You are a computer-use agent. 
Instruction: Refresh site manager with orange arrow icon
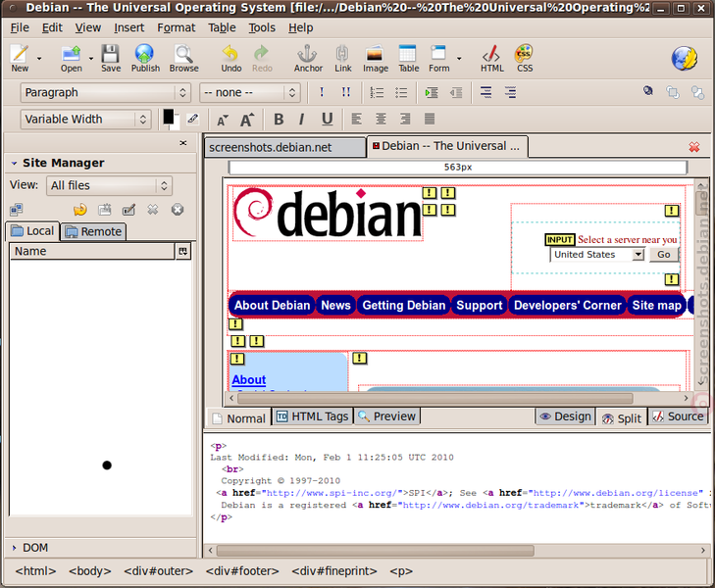point(79,210)
